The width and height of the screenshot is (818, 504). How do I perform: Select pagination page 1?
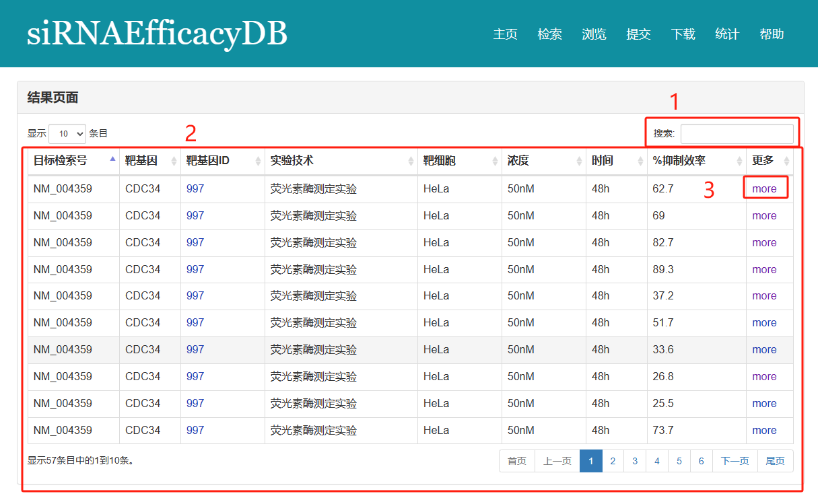[591, 461]
